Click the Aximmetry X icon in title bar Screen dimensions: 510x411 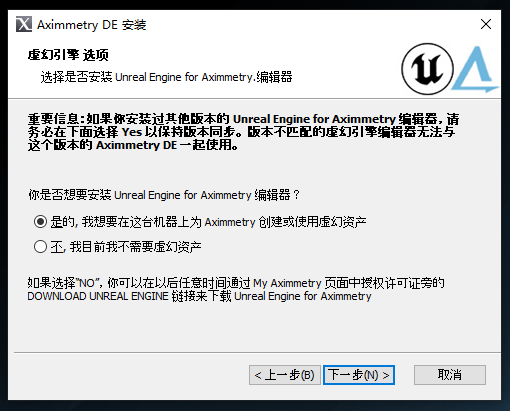point(24,24)
